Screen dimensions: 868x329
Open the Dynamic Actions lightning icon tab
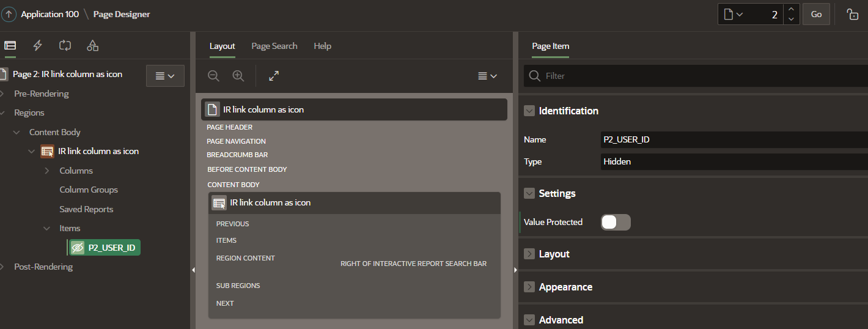[38, 45]
